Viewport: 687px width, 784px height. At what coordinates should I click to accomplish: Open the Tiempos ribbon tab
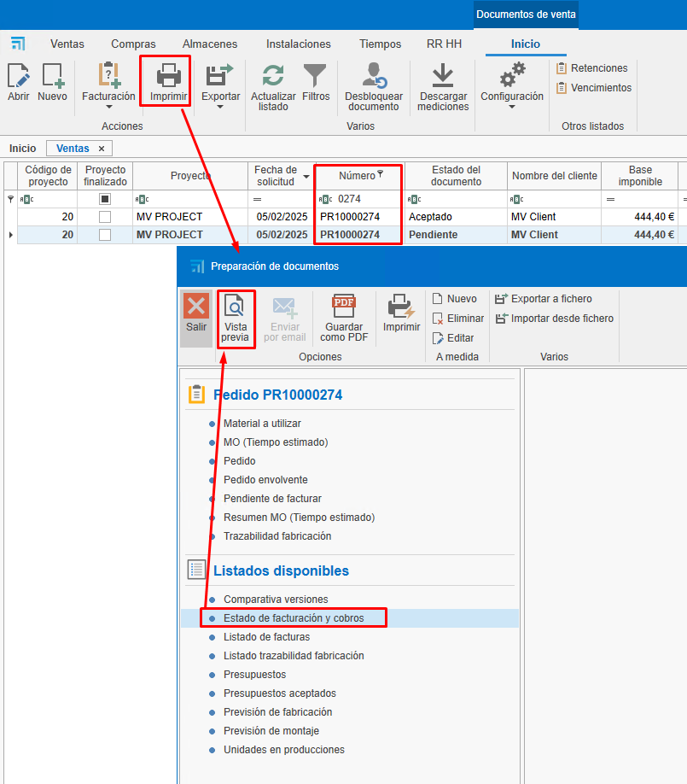pos(381,44)
